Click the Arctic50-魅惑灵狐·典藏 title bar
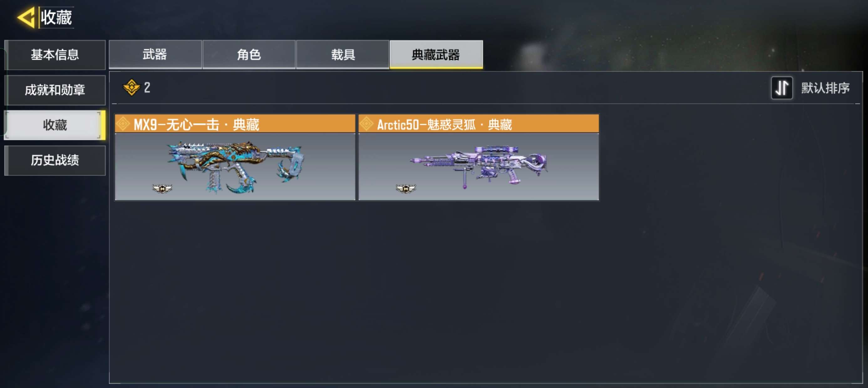Viewport: 868px width, 388px height. (478, 124)
